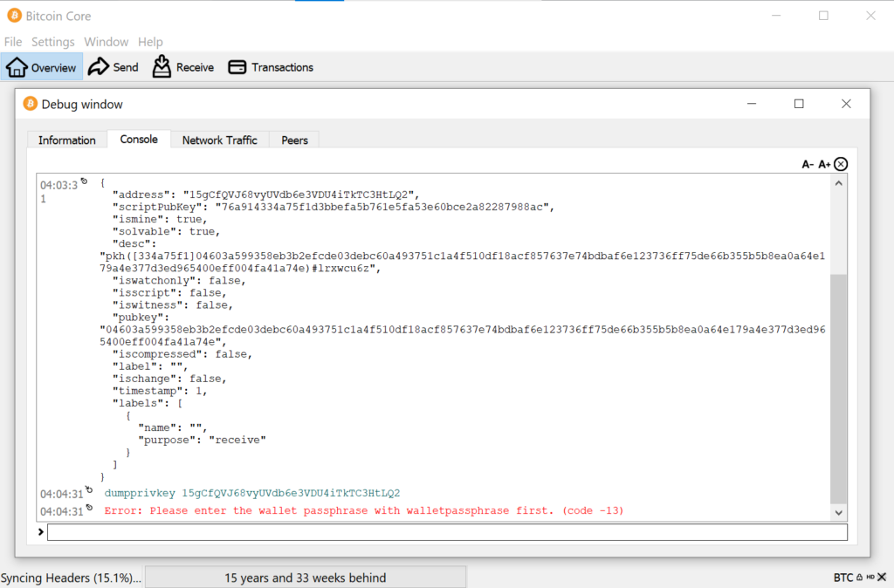Screen dimensions: 894x588
Task: Click the "iscompressed": false line
Action: [x=182, y=354]
